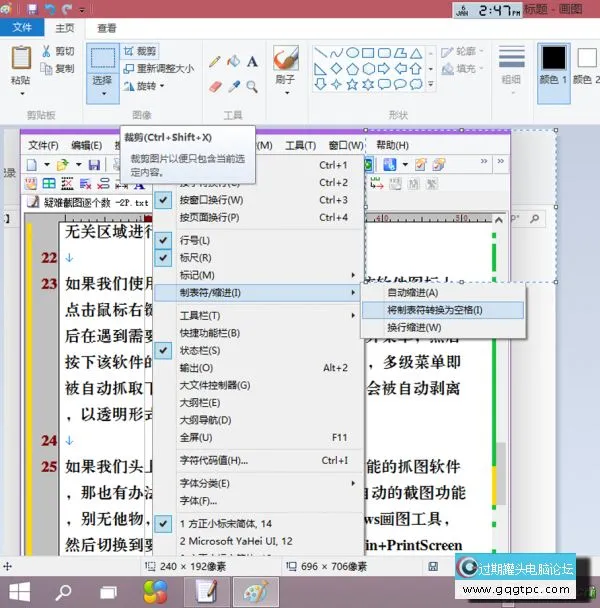Viewport: 600px width, 608px height.
Task: Choose the Diamond shape
Action: 336,69
